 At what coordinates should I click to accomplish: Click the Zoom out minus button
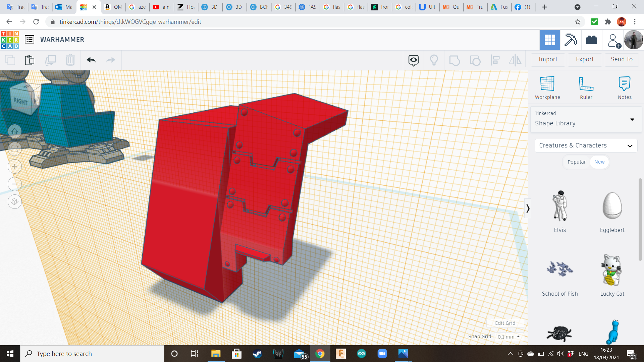pos(14,184)
